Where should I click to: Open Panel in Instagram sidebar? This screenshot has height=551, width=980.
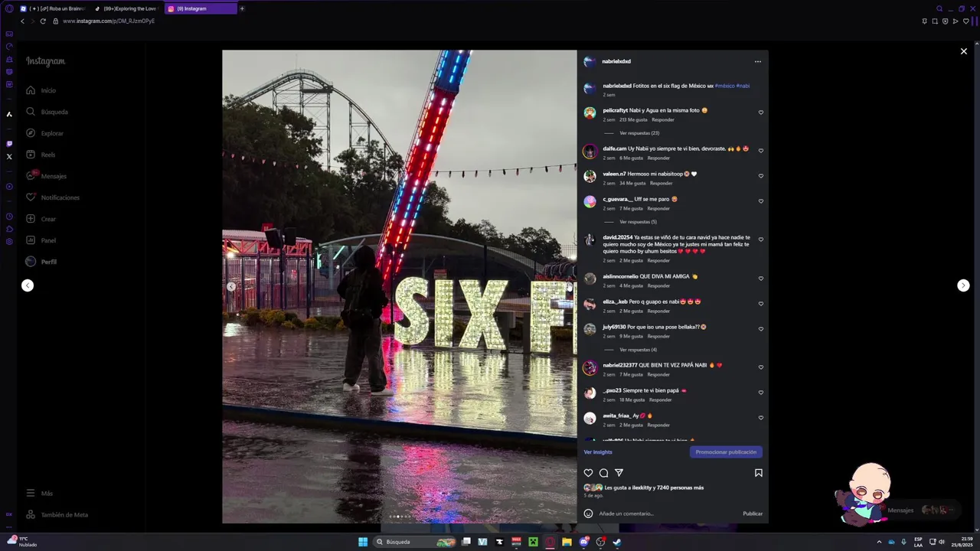[x=41, y=240]
